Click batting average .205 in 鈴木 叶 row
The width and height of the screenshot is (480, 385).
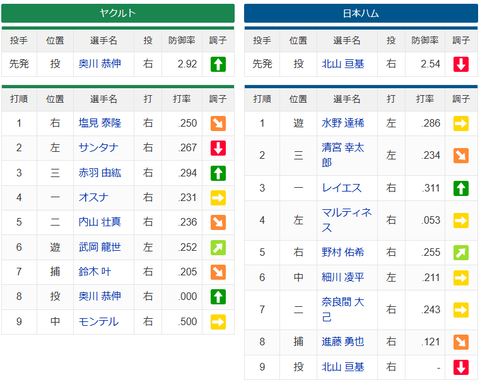point(188,272)
